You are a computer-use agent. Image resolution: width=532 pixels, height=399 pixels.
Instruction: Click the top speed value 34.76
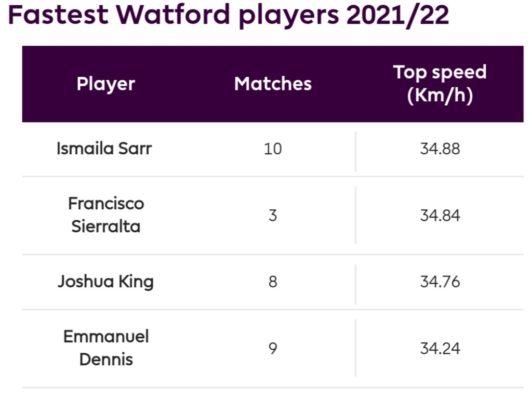click(x=440, y=282)
